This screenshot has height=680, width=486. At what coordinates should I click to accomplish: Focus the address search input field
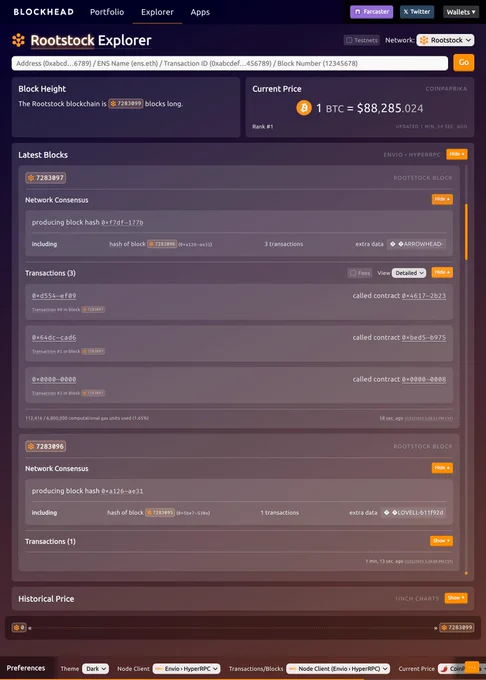pos(230,63)
